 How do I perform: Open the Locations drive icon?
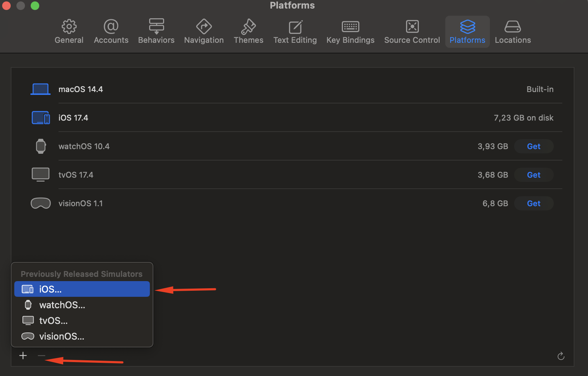coord(513,27)
